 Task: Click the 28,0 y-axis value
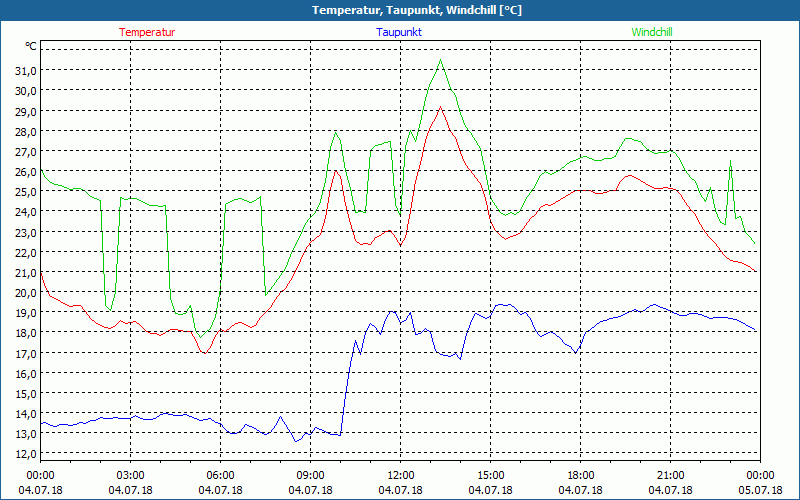point(26,132)
